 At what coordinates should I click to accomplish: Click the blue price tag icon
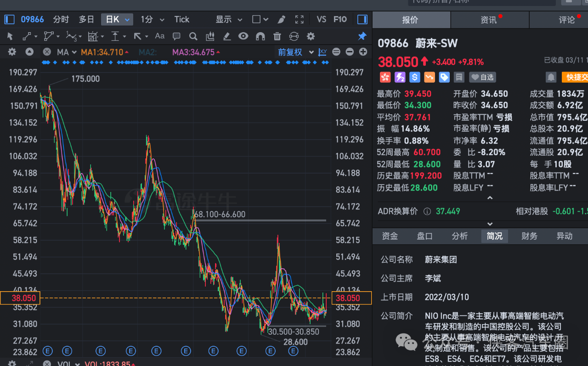(x=444, y=77)
